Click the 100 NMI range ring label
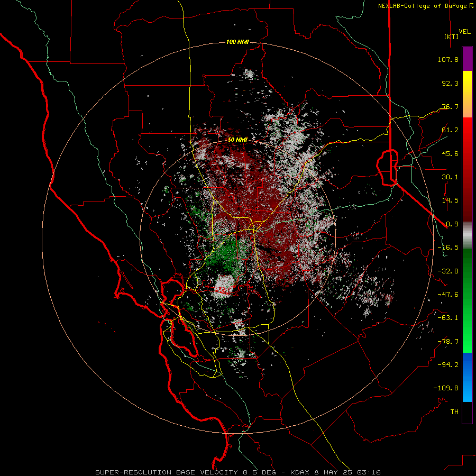 coord(237,42)
